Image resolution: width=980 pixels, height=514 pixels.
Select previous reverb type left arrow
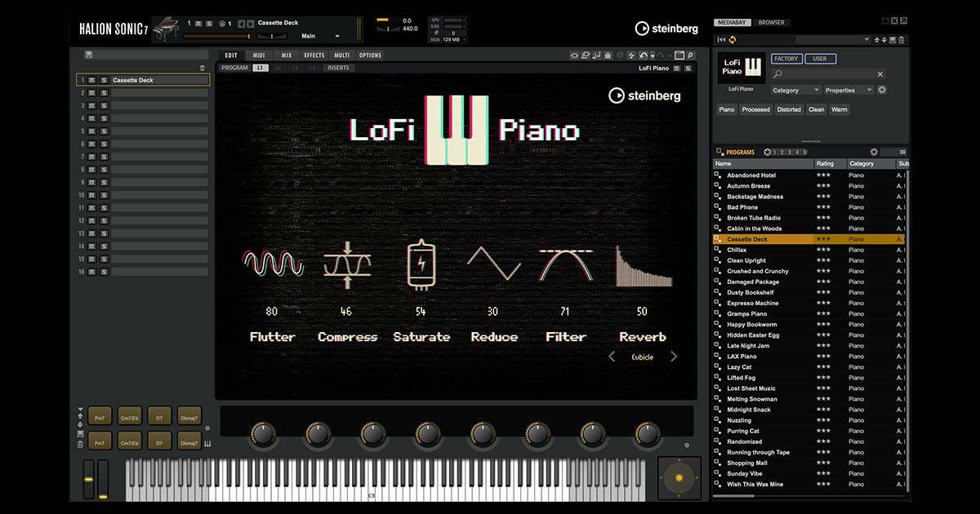click(611, 357)
